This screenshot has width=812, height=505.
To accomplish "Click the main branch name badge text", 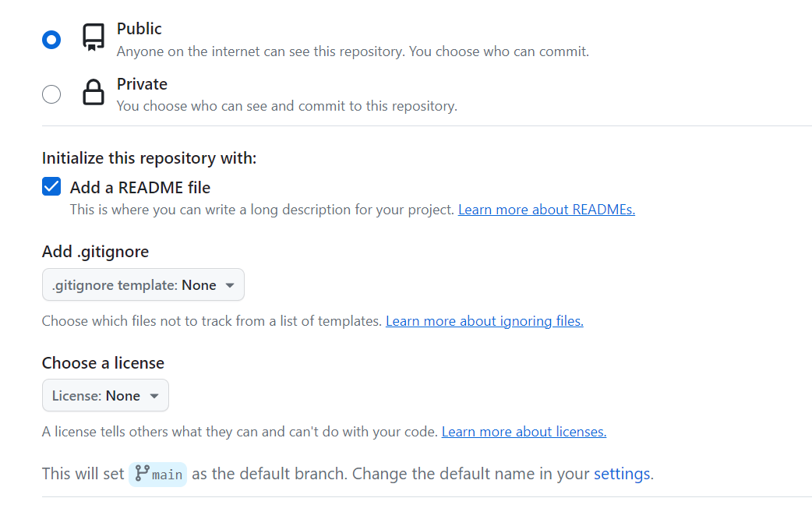I will pyautogui.click(x=168, y=475).
